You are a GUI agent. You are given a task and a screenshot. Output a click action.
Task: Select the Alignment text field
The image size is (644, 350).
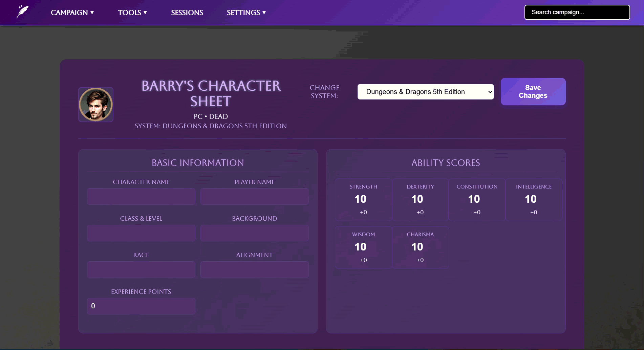(254, 270)
